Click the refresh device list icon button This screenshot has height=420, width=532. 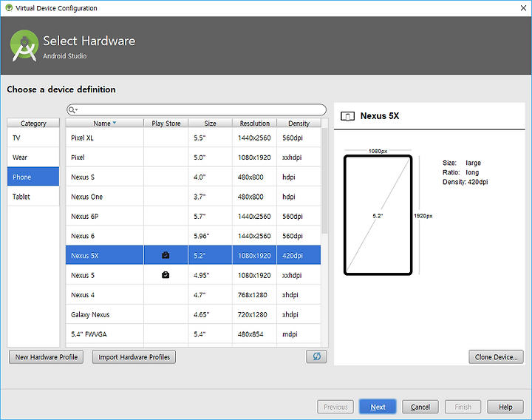click(316, 356)
